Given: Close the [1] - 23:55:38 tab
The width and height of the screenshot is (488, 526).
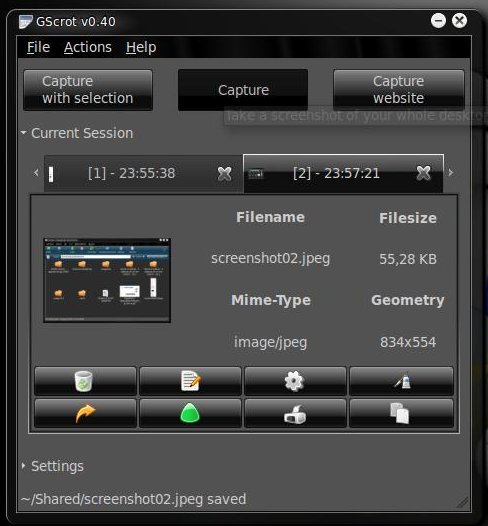Looking at the screenshot, I should 224,174.
